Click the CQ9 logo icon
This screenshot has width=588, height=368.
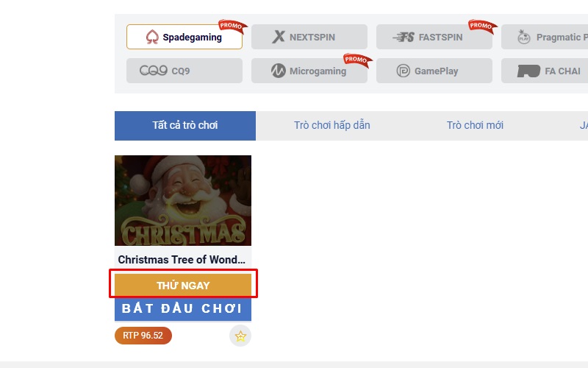(154, 71)
